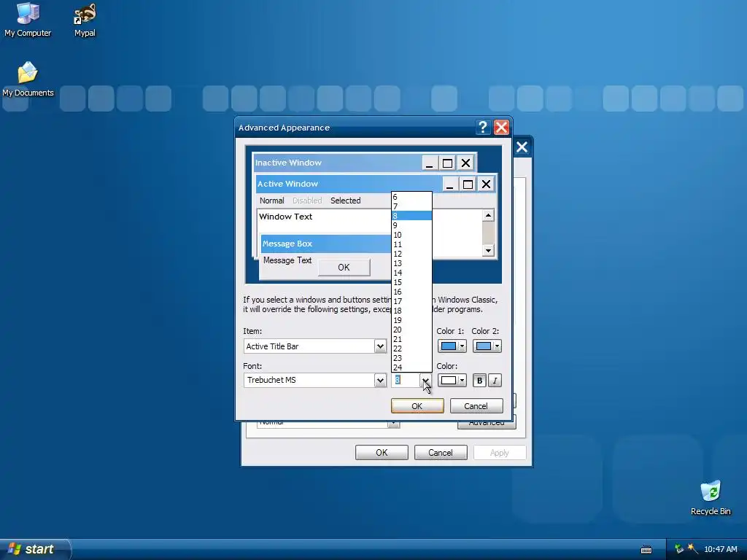Click Cancel in the Display Properties window
The image size is (747, 560).
pyautogui.click(x=441, y=452)
